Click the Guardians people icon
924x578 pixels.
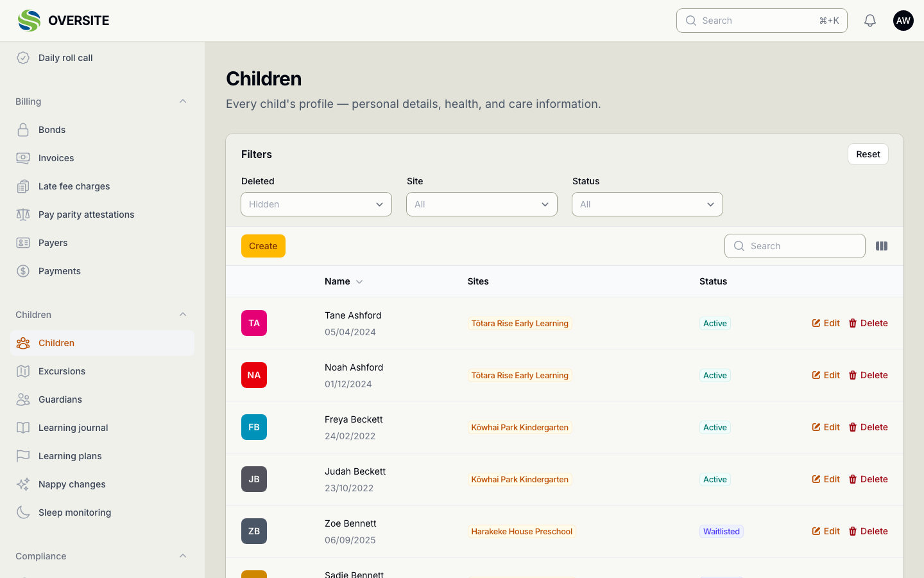pyautogui.click(x=23, y=399)
